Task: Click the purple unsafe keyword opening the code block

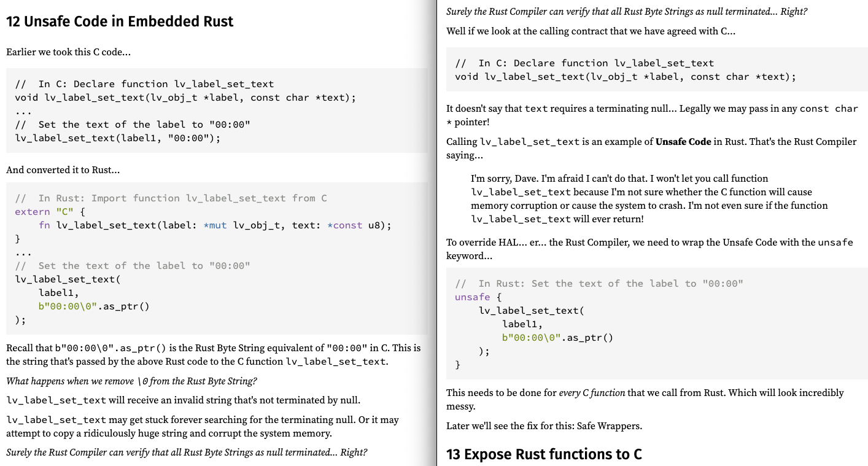Action: [472, 297]
